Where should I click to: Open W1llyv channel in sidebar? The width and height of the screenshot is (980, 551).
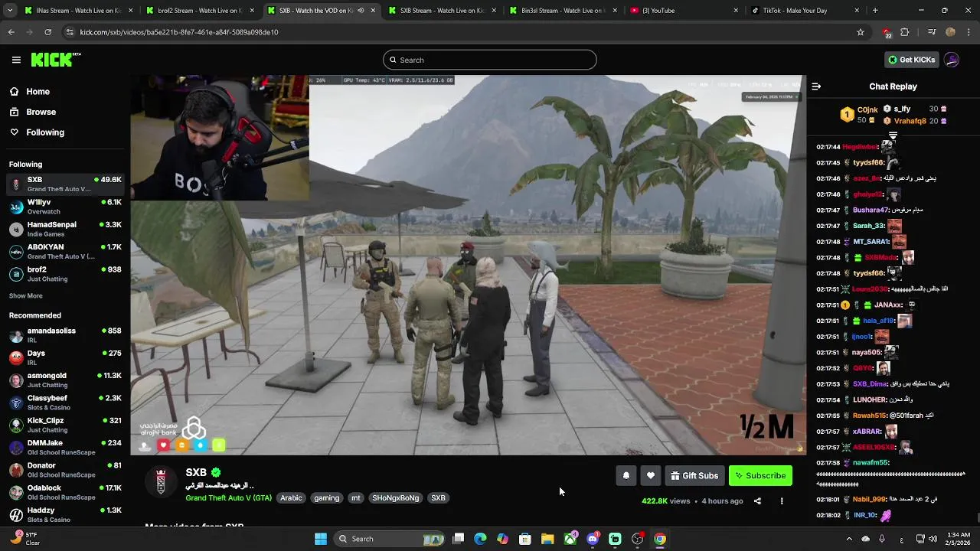pyautogui.click(x=65, y=207)
